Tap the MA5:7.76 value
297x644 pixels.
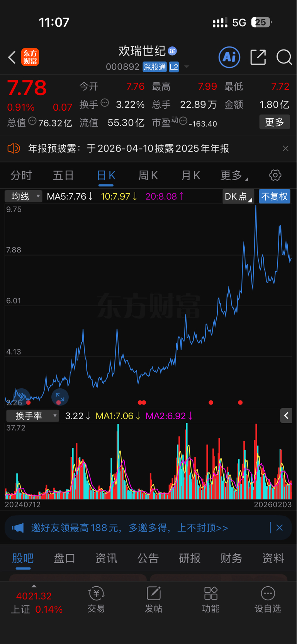pyautogui.click(x=70, y=196)
